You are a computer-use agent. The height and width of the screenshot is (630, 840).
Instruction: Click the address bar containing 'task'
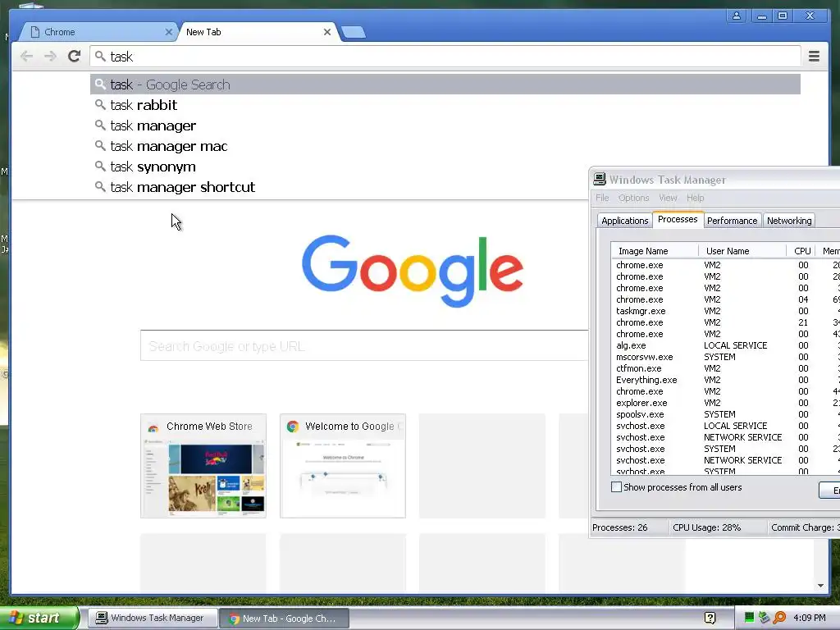point(445,57)
